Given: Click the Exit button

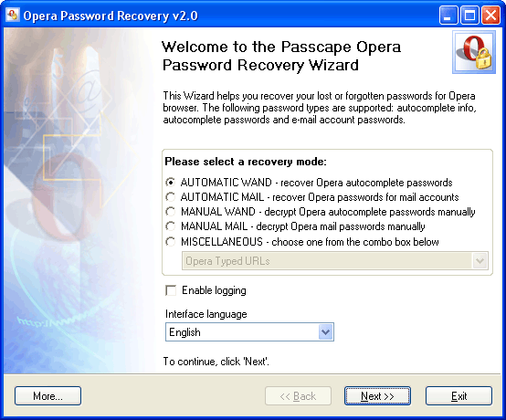Looking at the screenshot, I should pyautogui.click(x=459, y=396).
